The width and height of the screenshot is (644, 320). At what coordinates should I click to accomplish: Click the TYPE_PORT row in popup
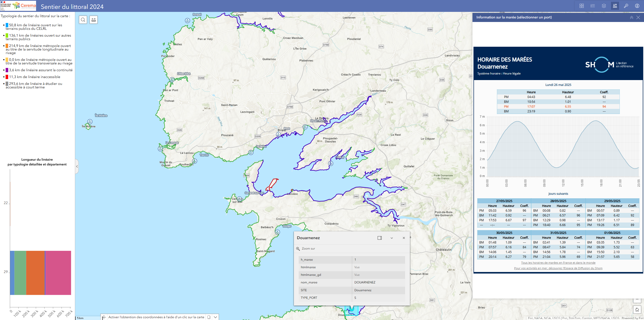[352, 298]
